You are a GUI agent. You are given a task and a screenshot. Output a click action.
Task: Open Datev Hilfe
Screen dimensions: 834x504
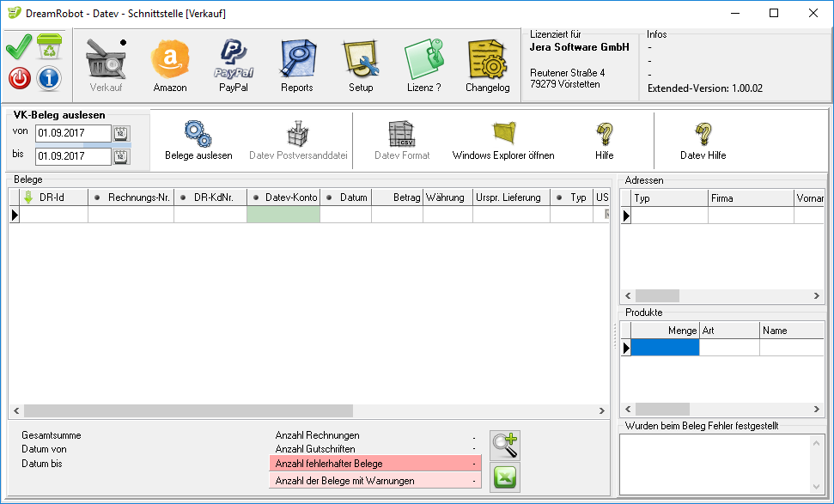coord(703,140)
